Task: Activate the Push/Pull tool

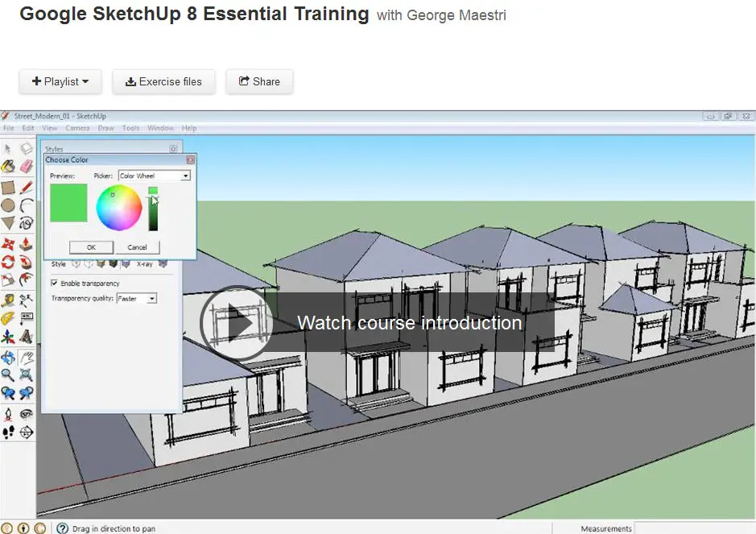Action: point(26,244)
